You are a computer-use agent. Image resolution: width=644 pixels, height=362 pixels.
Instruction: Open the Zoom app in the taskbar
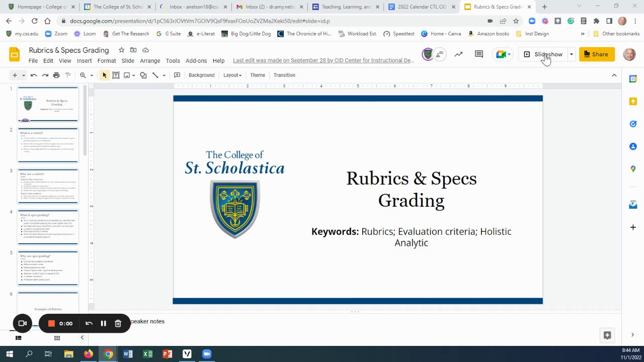point(207,354)
